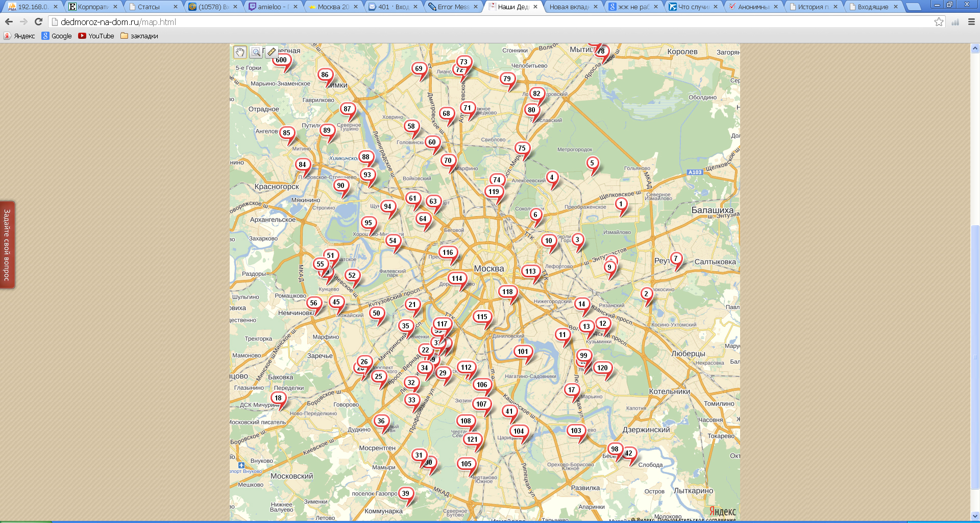Open the YouTube bookmark
This screenshot has height=523, width=980.
coord(96,36)
